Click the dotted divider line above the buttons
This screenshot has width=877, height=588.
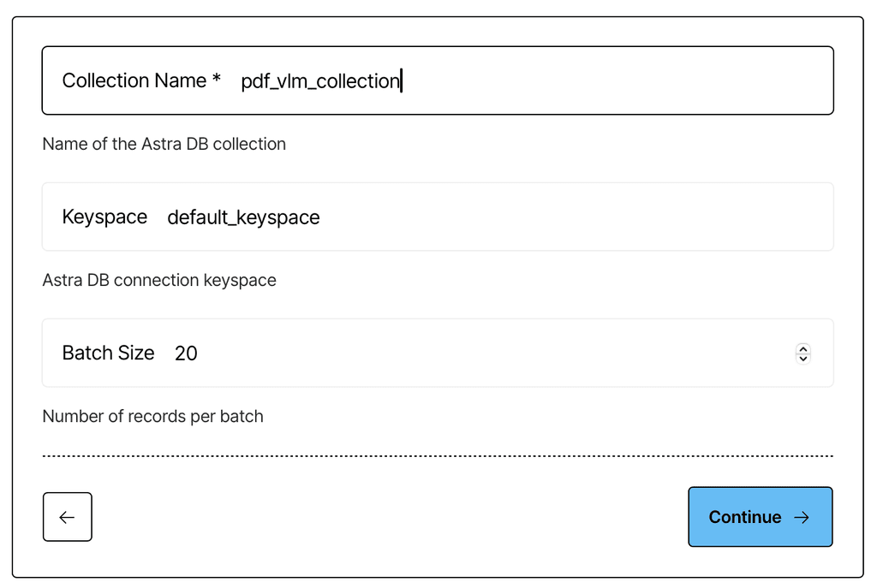[438, 454]
